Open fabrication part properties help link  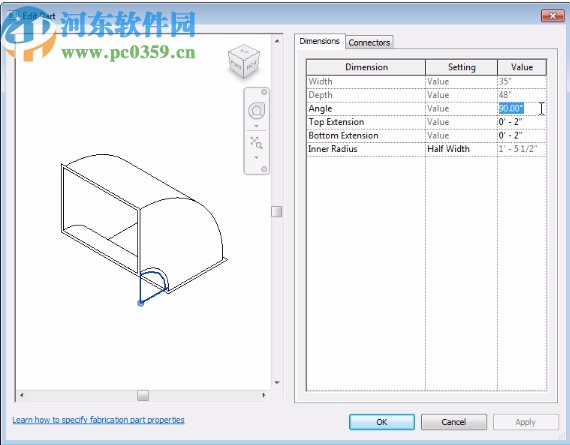pos(99,420)
